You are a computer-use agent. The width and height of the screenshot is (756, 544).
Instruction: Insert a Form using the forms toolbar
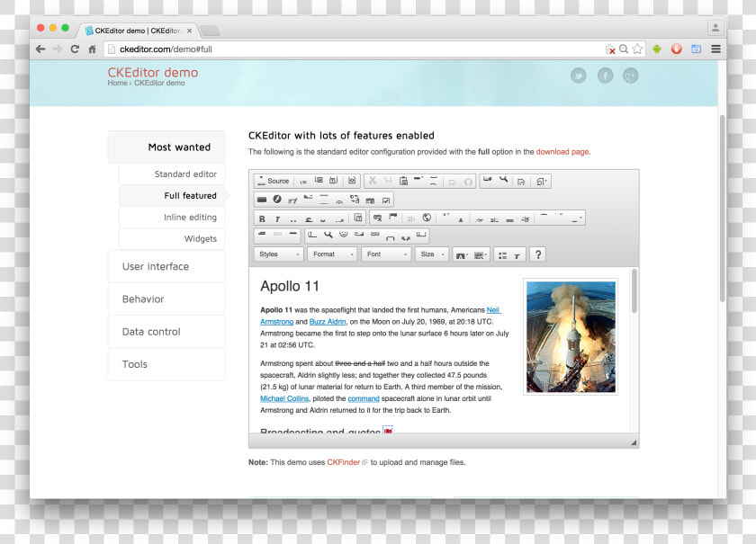[262, 200]
